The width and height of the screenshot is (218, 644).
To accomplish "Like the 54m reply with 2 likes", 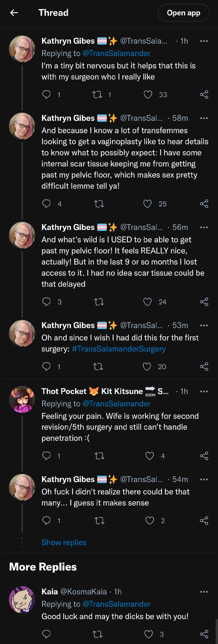I will (150, 521).
